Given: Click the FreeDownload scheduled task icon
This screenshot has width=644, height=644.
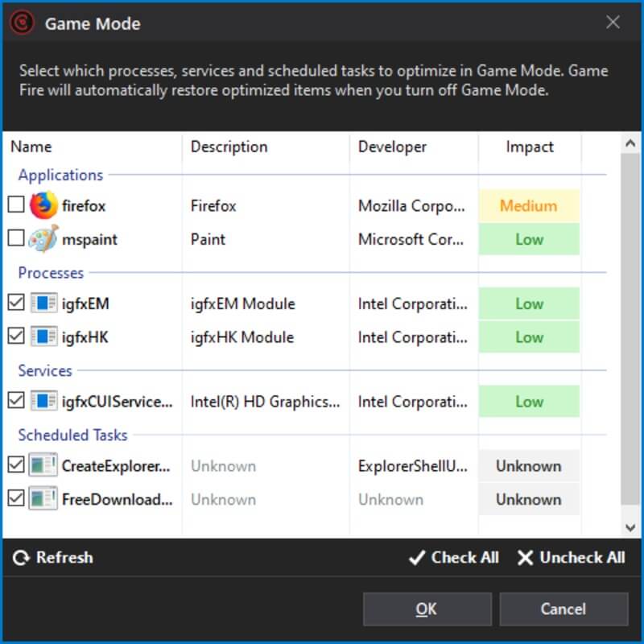Looking at the screenshot, I should [43, 499].
